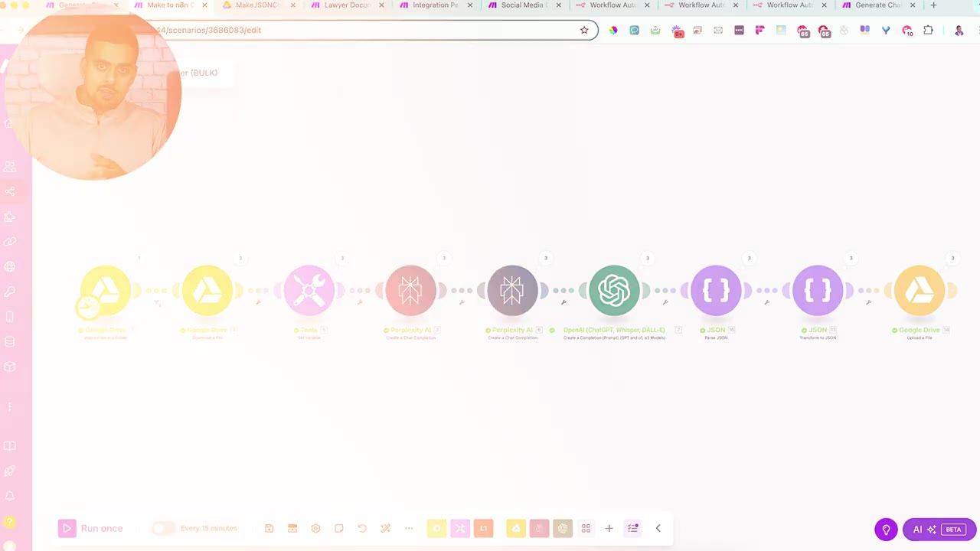The height and width of the screenshot is (551, 980).
Task: Click the Google Drive favorite in toolbar
Action: point(516,528)
